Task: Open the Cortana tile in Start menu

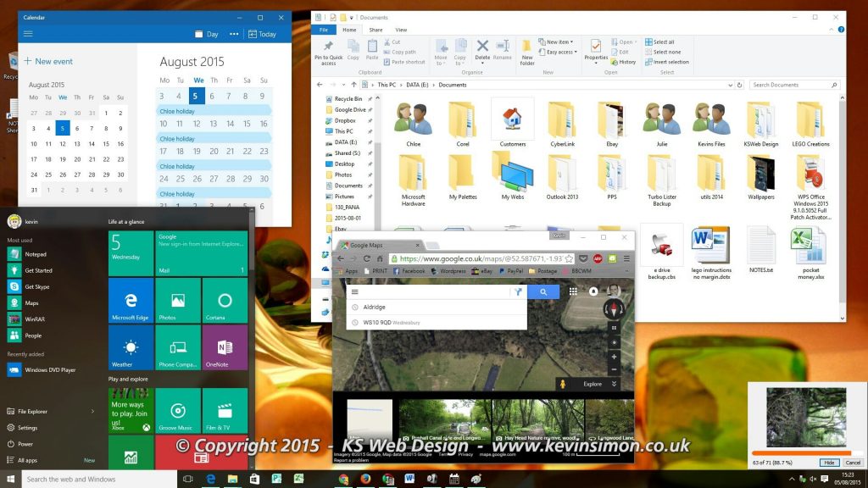Action: (x=225, y=301)
